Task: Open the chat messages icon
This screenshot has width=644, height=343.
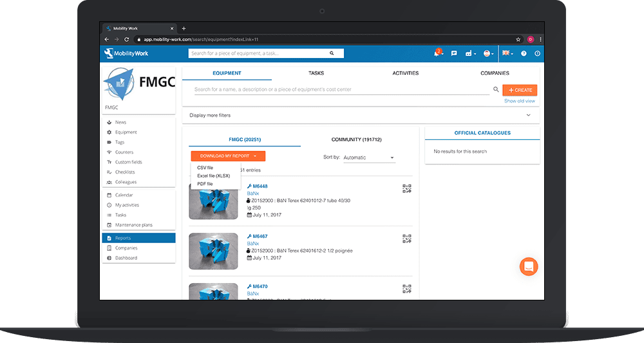Action: (454, 54)
